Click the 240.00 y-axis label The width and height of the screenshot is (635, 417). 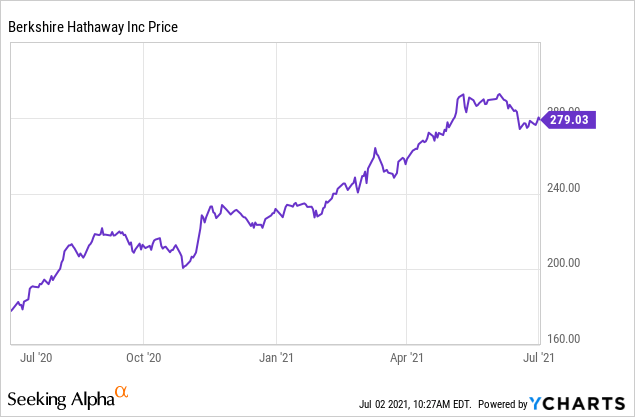[564, 187]
